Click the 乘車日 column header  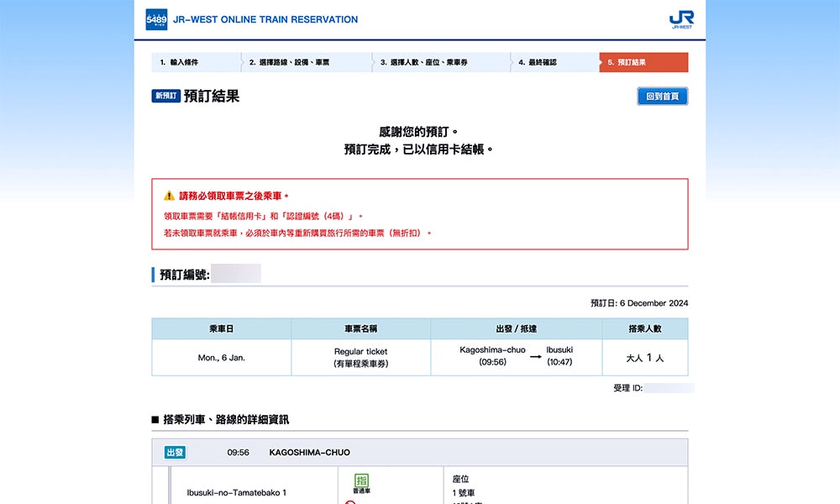click(221, 328)
